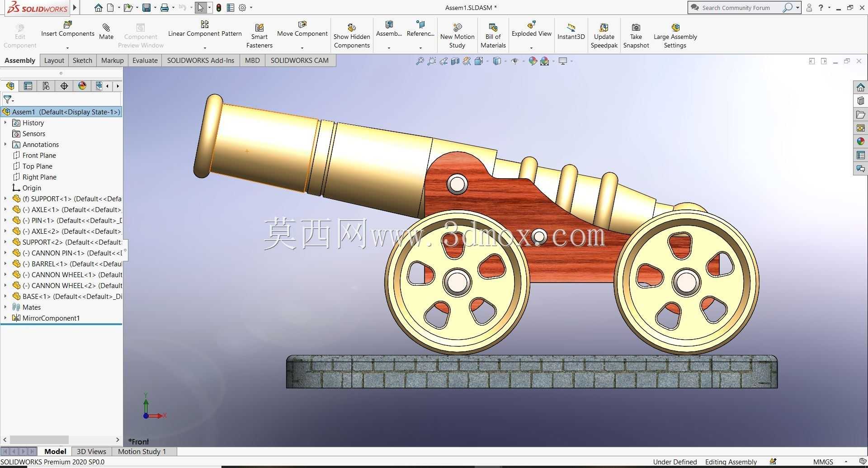
Task: Expand the Mates folder
Action: [x=5, y=307]
